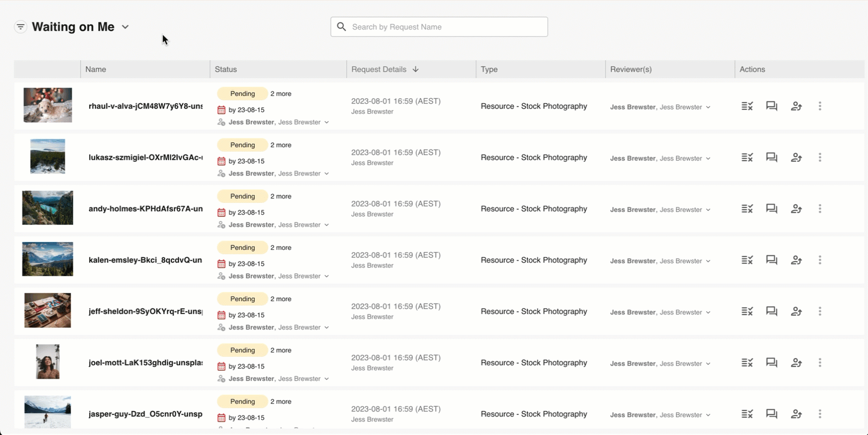Screen dimensions: 868x435
Task: Open comments for lukasz-szmigiel request
Action: [771, 157]
